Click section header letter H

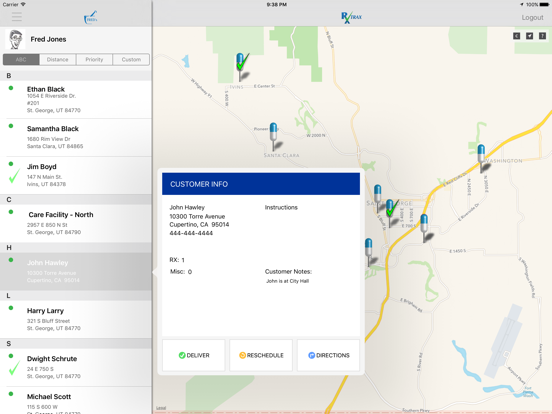(x=9, y=247)
